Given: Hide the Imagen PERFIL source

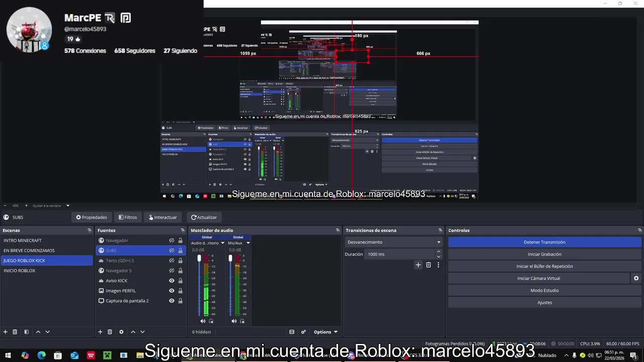Looking at the screenshot, I should tap(172, 291).
